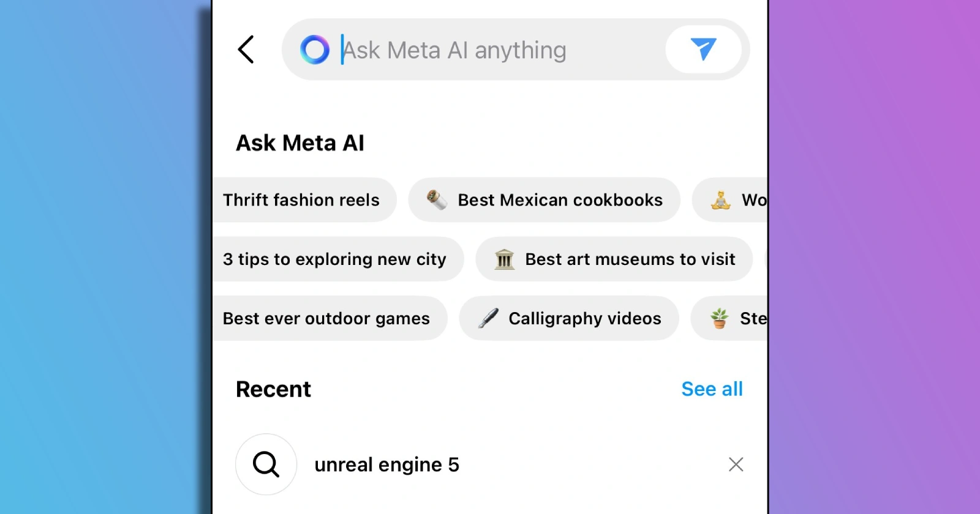The height and width of the screenshot is (514, 980).
Task: Select Best art museums to visit
Action: (x=630, y=259)
